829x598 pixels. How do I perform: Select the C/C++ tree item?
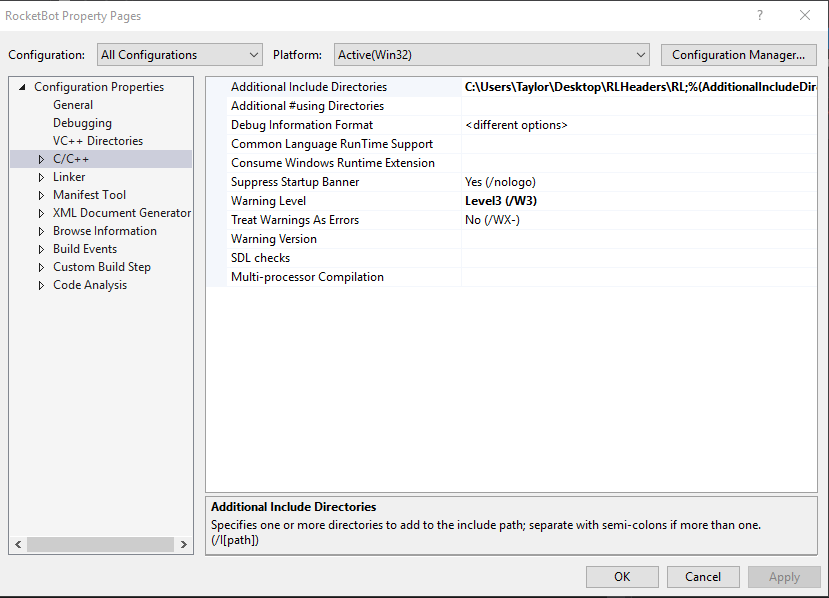[x=71, y=159]
